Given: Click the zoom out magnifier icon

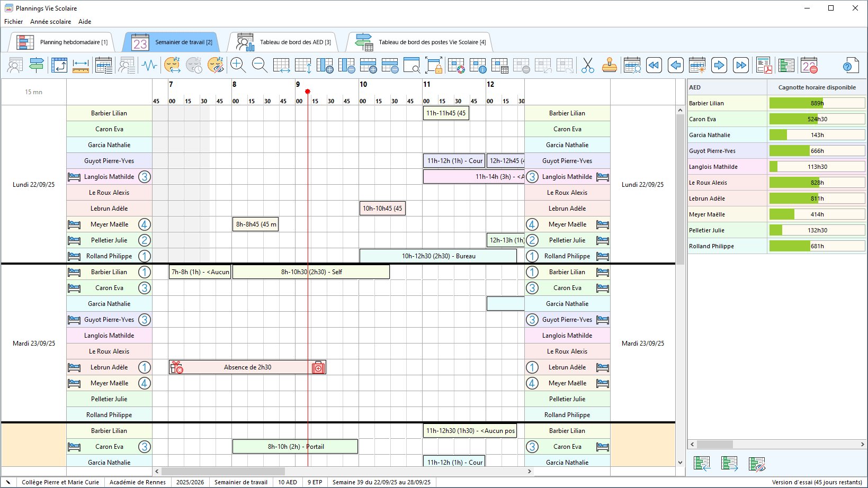Looking at the screenshot, I should coord(259,65).
